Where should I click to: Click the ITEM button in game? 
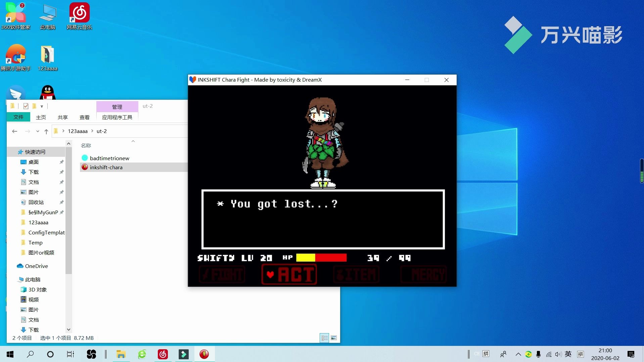click(356, 274)
